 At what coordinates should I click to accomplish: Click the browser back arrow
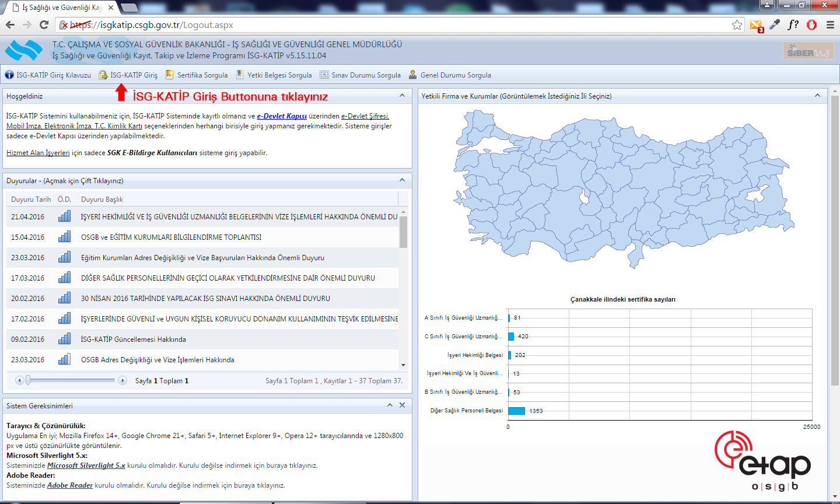click(x=10, y=24)
